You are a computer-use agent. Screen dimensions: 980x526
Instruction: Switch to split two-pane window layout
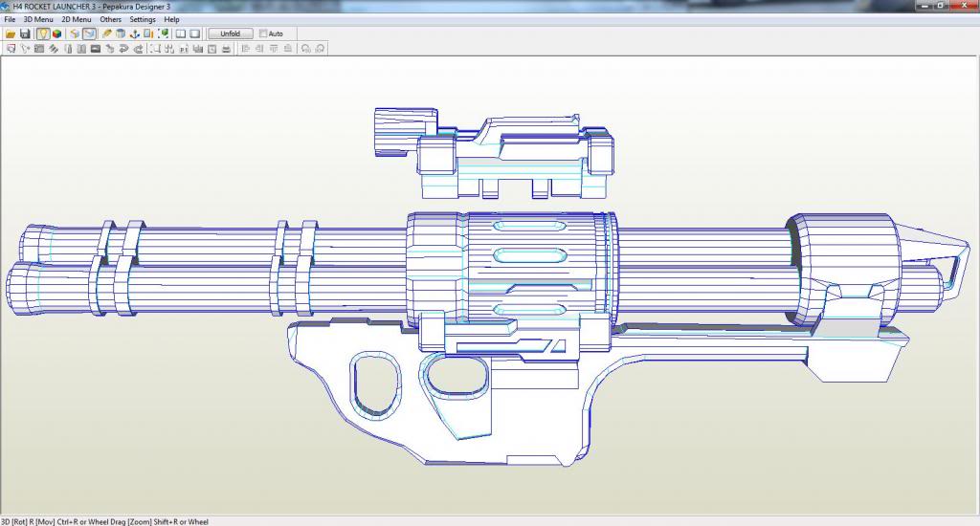pyautogui.click(x=181, y=33)
